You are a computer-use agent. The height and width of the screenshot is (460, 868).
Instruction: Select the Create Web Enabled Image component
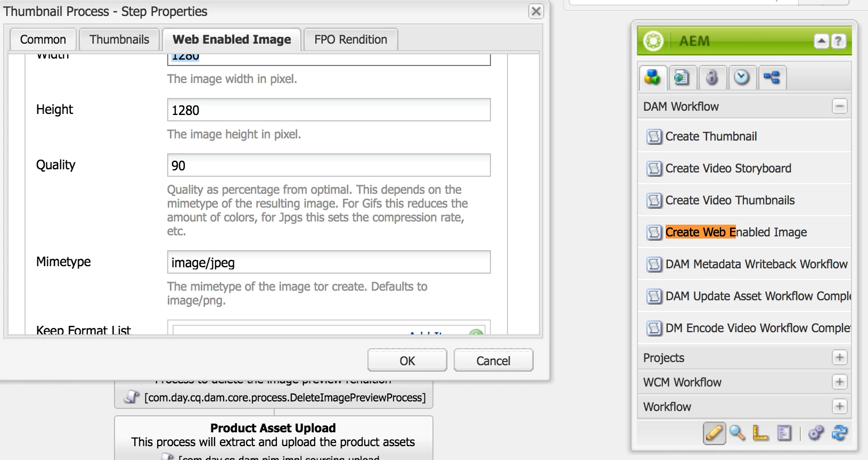(x=736, y=232)
